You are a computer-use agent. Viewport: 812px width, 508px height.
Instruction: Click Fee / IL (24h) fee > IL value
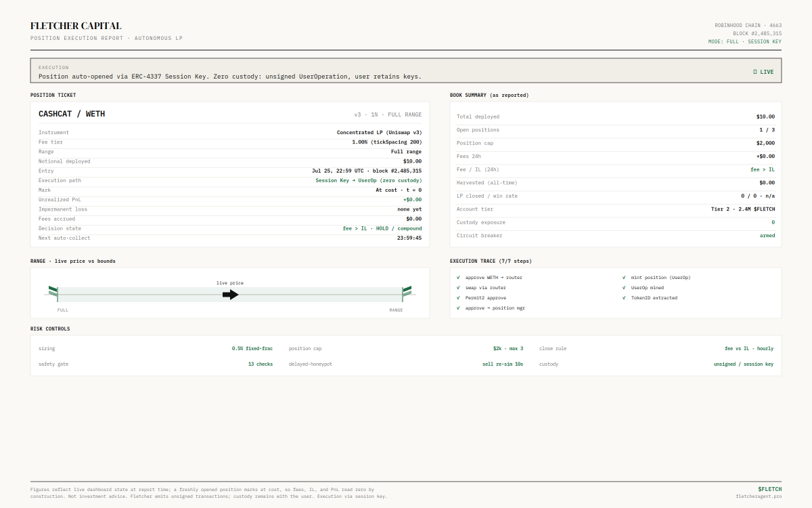coord(763,169)
